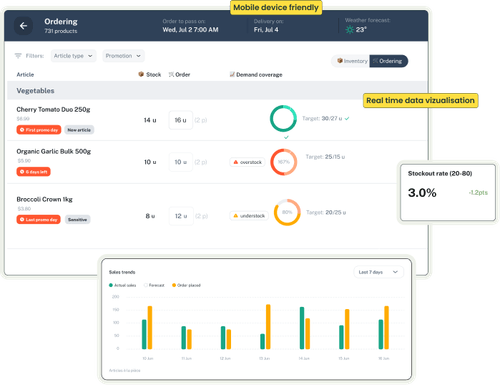Select the Organic Garlic Bulk 500g article
500x385 pixels.
(54, 151)
